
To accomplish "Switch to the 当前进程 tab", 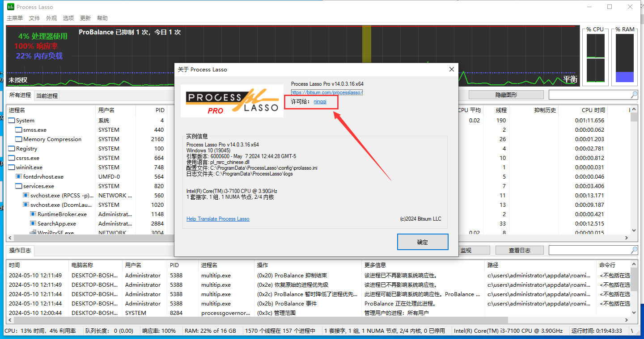I will click(47, 95).
